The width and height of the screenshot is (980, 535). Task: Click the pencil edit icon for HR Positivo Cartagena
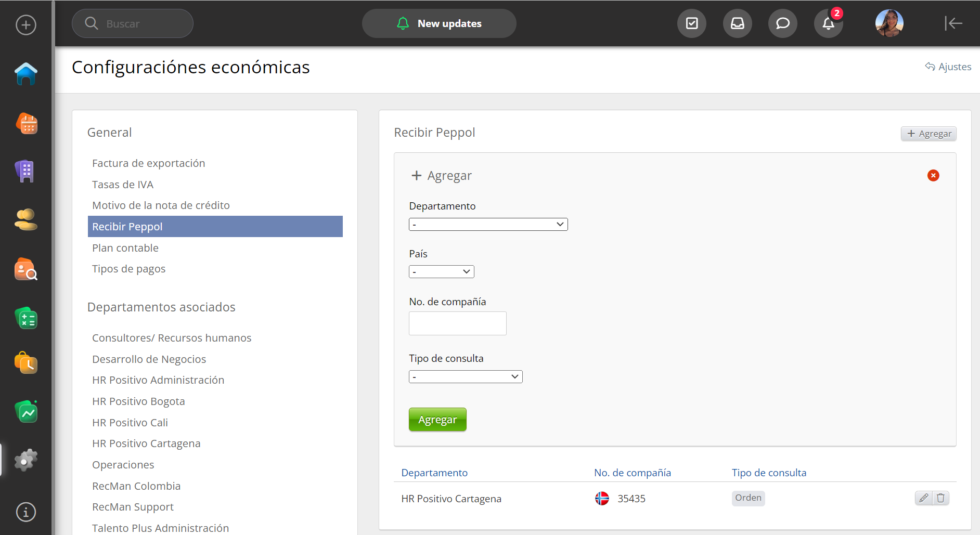pyautogui.click(x=923, y=498)
